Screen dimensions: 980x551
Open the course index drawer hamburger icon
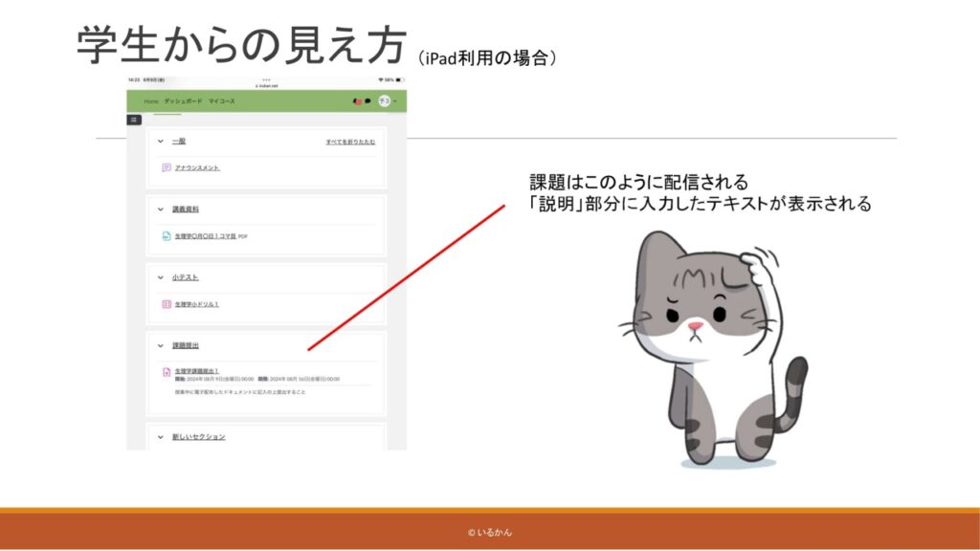(135, 120)
